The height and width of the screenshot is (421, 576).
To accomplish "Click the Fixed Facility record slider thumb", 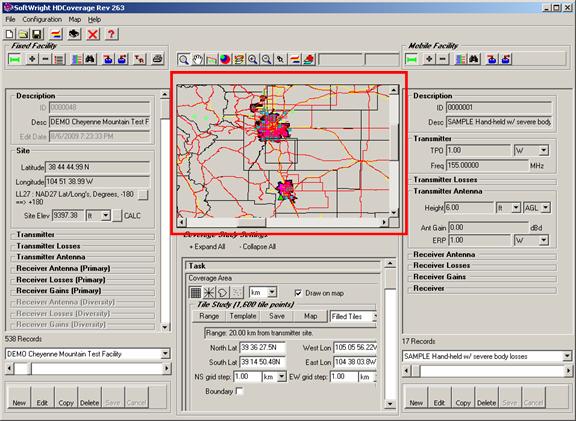I will (23, 369).
